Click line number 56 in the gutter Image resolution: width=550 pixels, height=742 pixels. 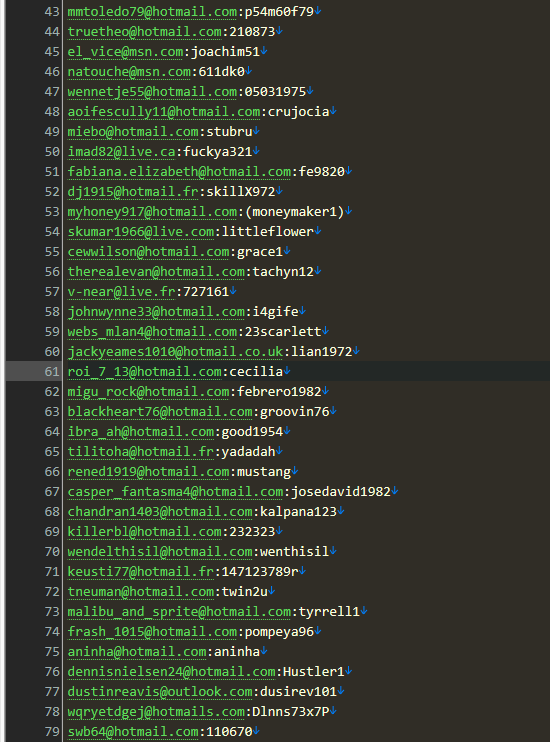(52, 272)
